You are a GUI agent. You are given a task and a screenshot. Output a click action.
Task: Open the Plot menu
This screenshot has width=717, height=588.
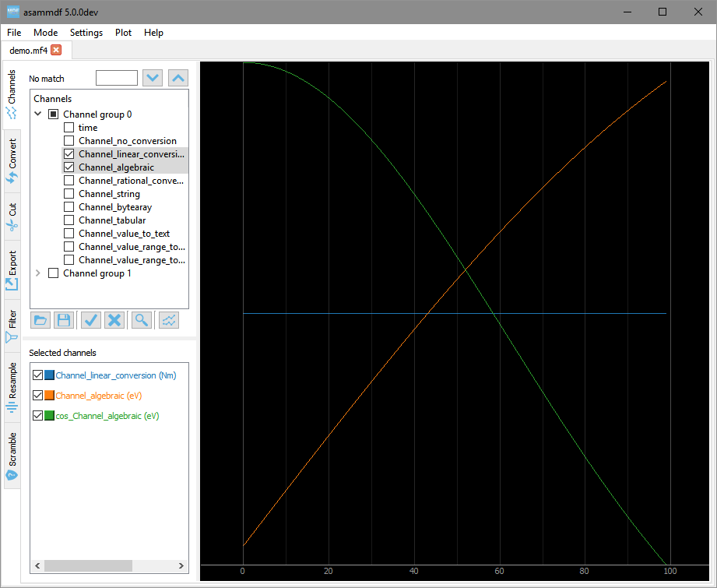123,33
